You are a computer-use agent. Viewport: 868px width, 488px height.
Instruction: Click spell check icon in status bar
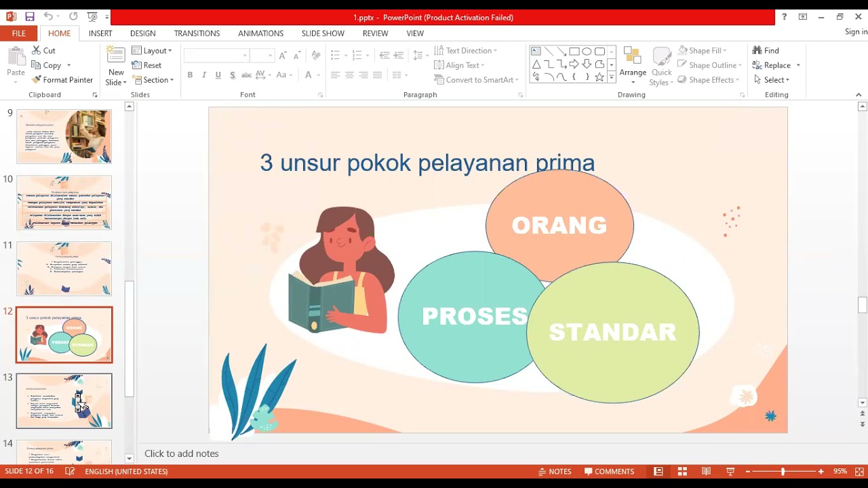click(70, 471)
